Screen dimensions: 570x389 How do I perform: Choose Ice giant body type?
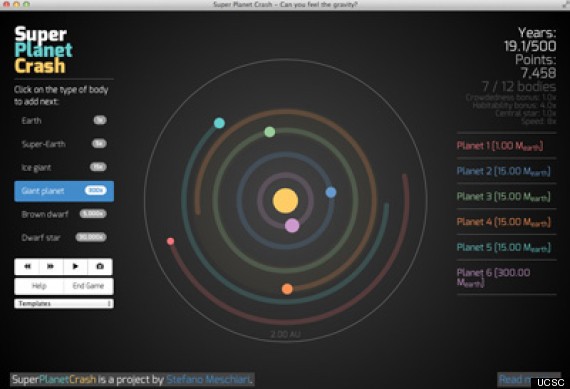tap(64, 167)
